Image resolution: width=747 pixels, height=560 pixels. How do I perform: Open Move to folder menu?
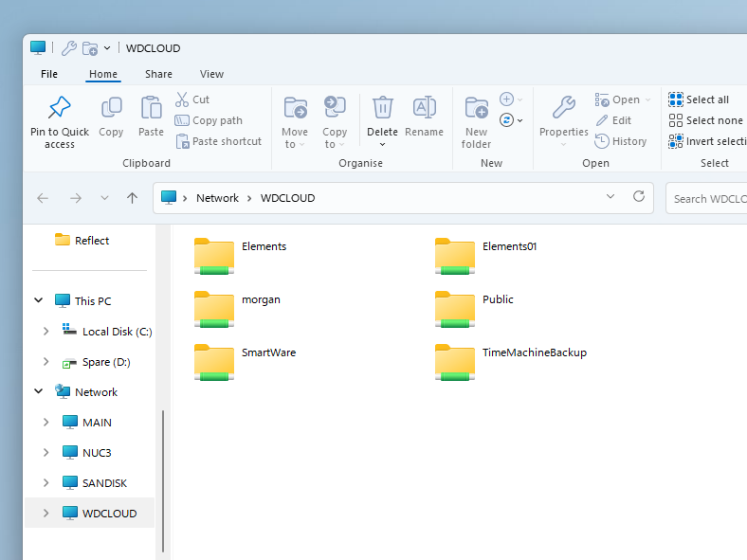pyautogui.click(x=295, y=122)
